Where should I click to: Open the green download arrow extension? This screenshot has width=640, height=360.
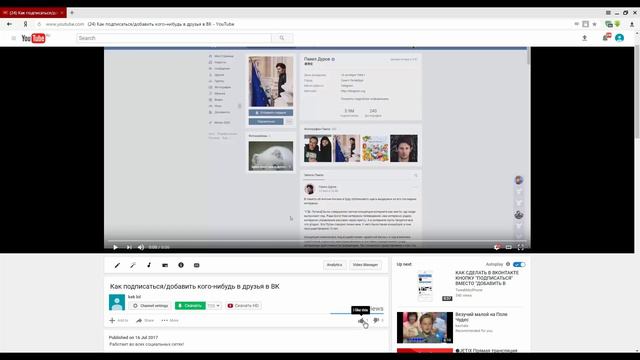[x=618, y=24]
